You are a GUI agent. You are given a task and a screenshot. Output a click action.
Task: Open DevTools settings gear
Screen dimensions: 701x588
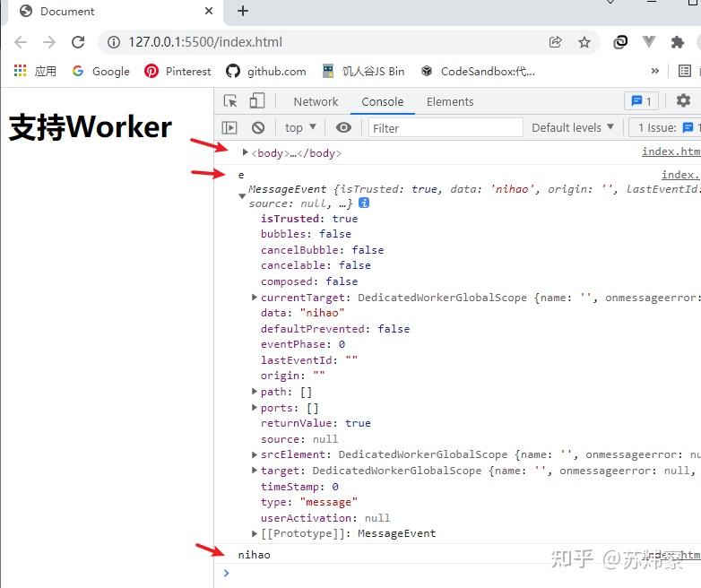(x=683, y=100)
